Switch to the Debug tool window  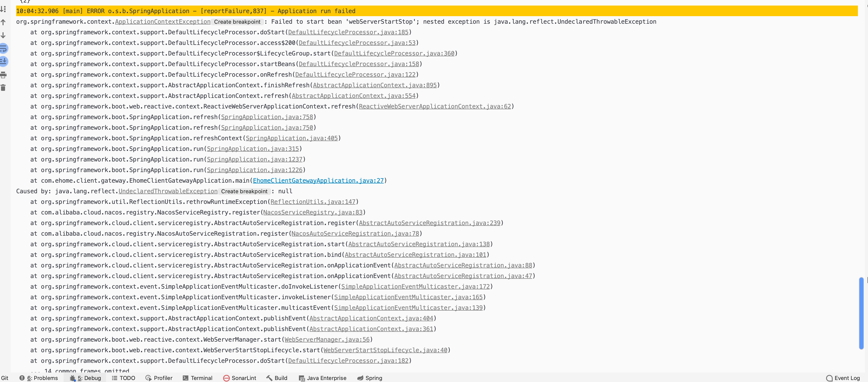pyautogui.click(x=86, y=378)
